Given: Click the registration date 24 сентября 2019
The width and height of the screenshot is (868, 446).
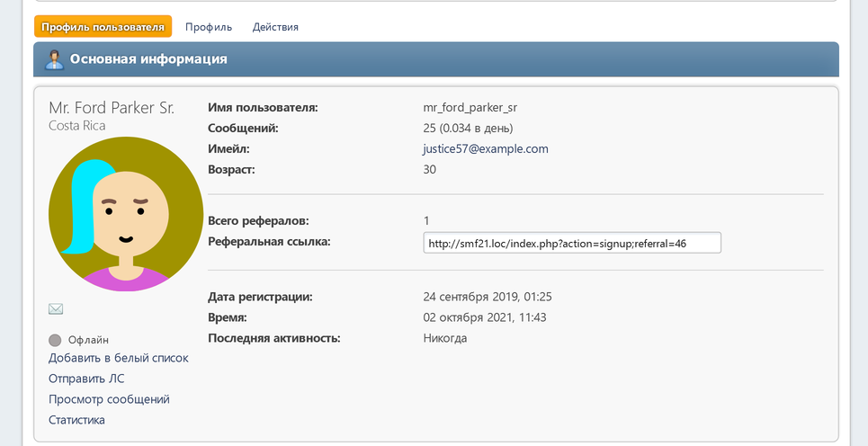Looking at the screenshot, I should (487, 297).
